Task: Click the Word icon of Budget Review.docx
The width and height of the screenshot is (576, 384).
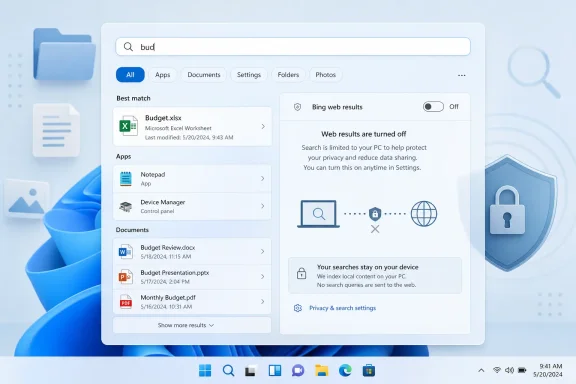Action: click(x=125, y=252)
